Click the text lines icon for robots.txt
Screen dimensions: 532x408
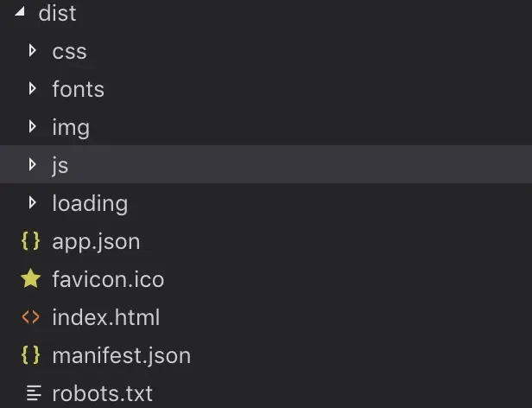[34, 393]
